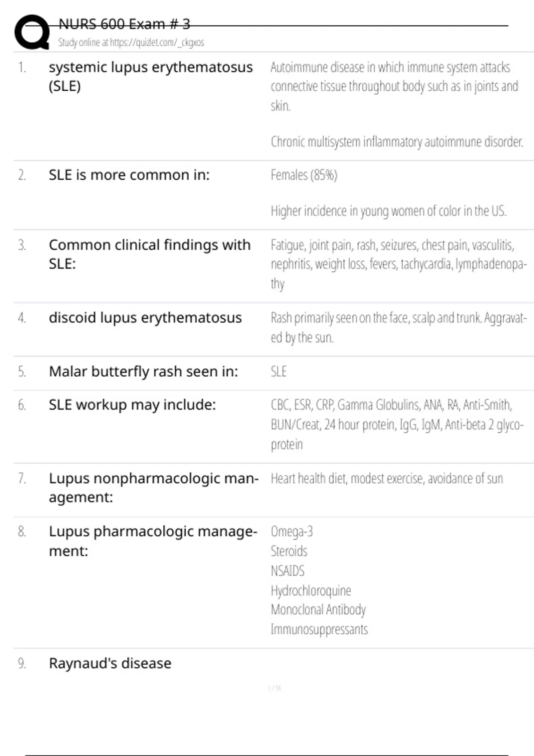
Task: Open the quizlet.com study online link
Action: pos(131,43)
